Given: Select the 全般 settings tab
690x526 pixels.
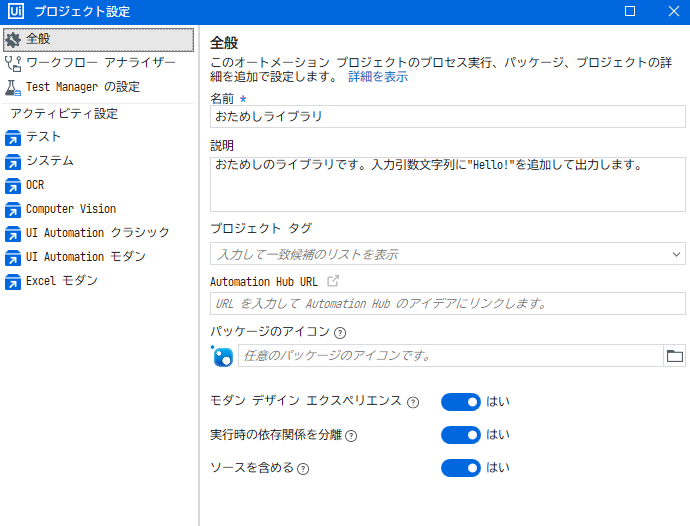Looking at the screenshot, I should 99,40.
